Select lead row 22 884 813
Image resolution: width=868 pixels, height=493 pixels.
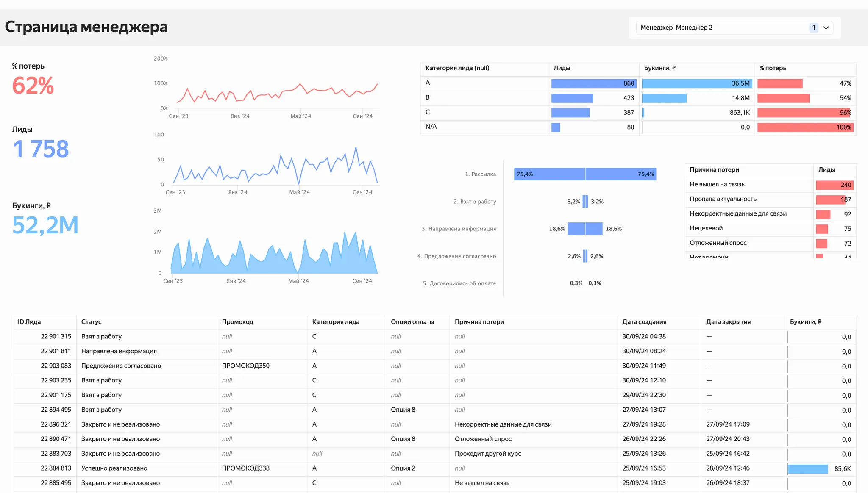[56, 468]
